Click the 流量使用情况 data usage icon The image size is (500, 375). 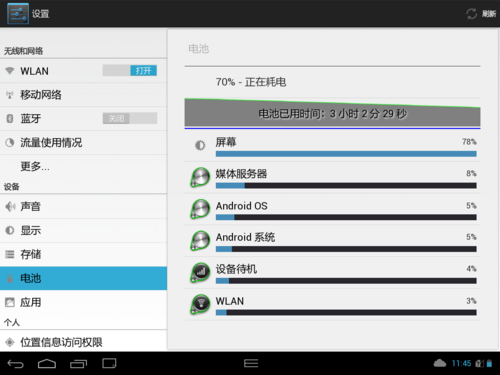pyautogui.click(x=10, y=143)
